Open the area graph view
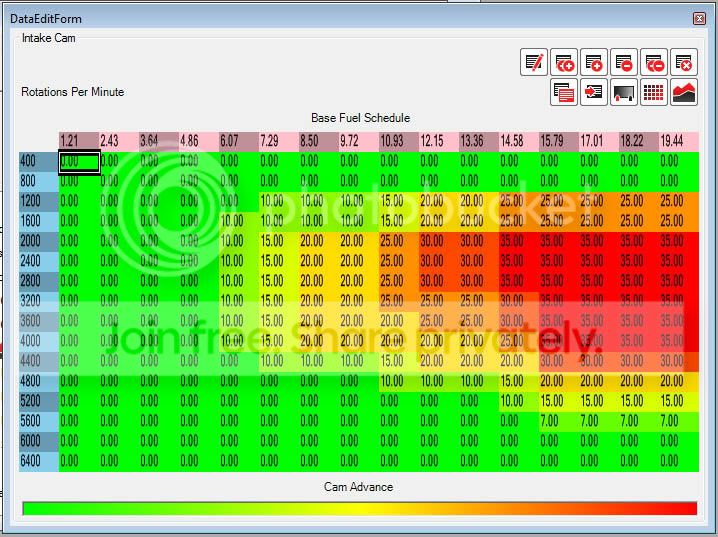Image resolution: width=718 pixels, height=537 pixels. 684,93
